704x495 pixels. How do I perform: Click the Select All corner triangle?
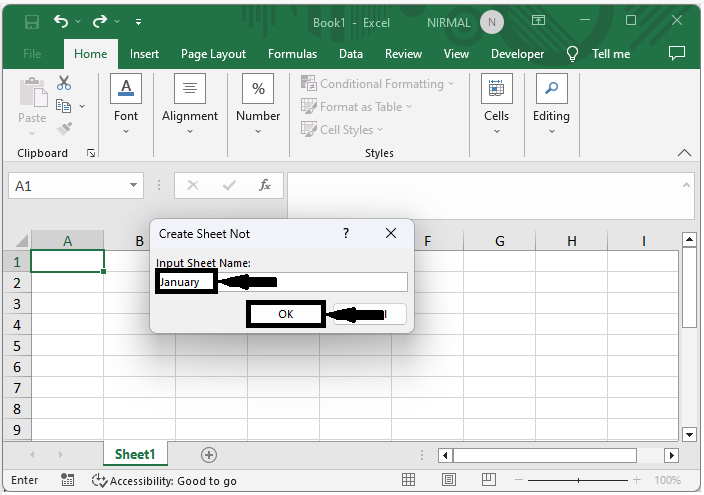(21, 241)
